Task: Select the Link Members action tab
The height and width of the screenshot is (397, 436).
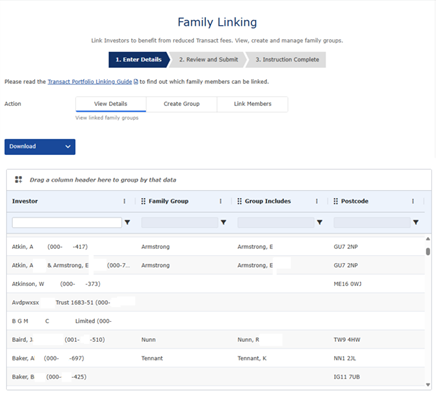Action: point(252,104)
